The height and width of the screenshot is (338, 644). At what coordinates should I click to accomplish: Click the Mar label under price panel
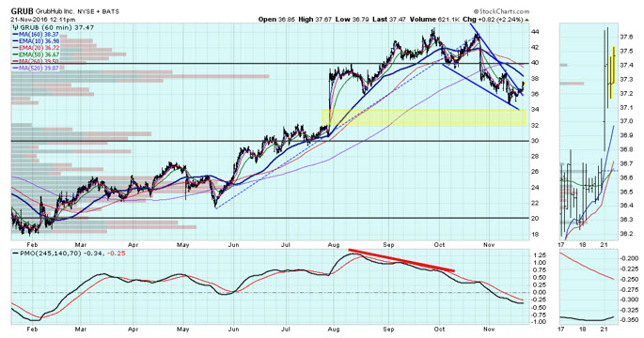(x=81, y=245)
